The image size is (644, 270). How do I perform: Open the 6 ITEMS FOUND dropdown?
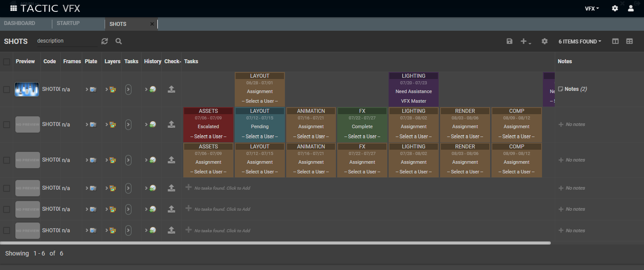[580, 42]
